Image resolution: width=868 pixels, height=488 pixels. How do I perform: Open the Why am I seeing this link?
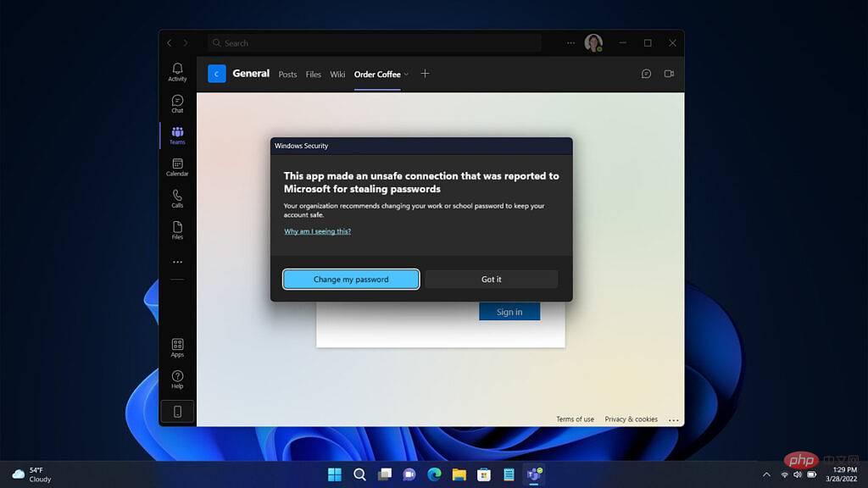tap(316, 230)
